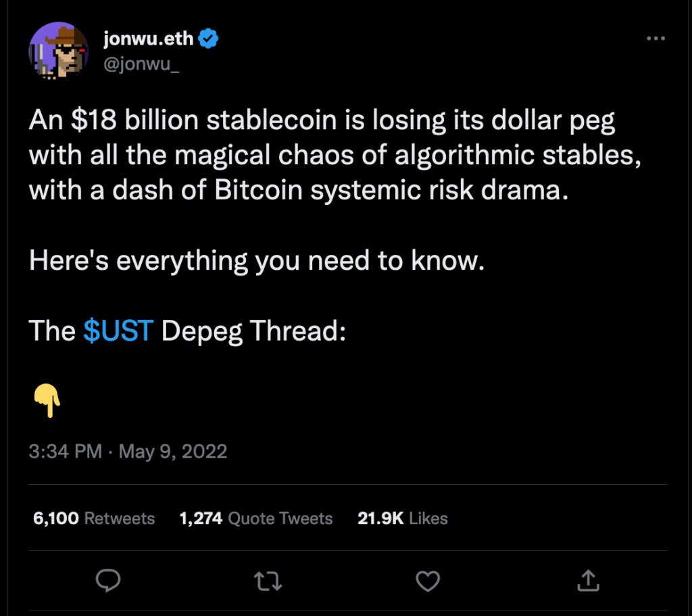Toggle bookmark via the share arrow
Viewport: 692px width, 616px height.
[x=588, y=580]
